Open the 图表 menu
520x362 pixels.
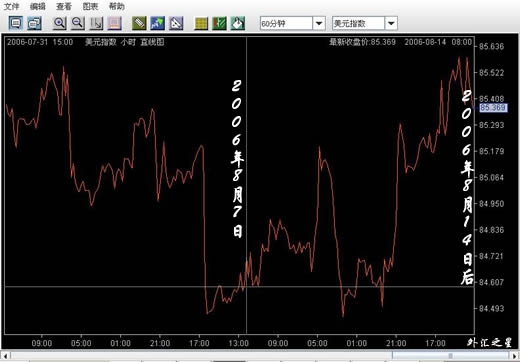90,6
